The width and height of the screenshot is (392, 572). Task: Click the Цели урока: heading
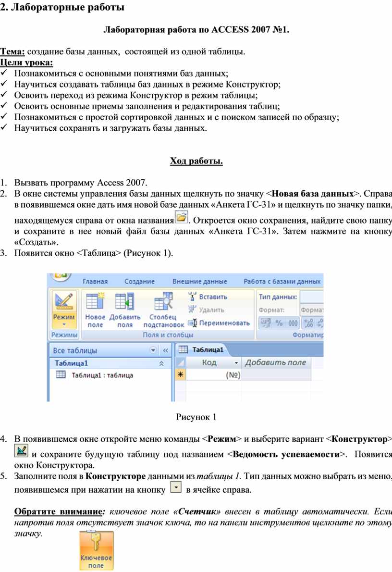tap(26, 62)
